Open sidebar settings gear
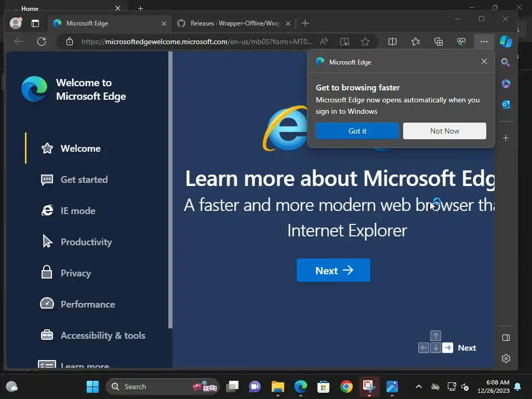The height and width of the screenshot is (399, 532). tap(506, 358)
